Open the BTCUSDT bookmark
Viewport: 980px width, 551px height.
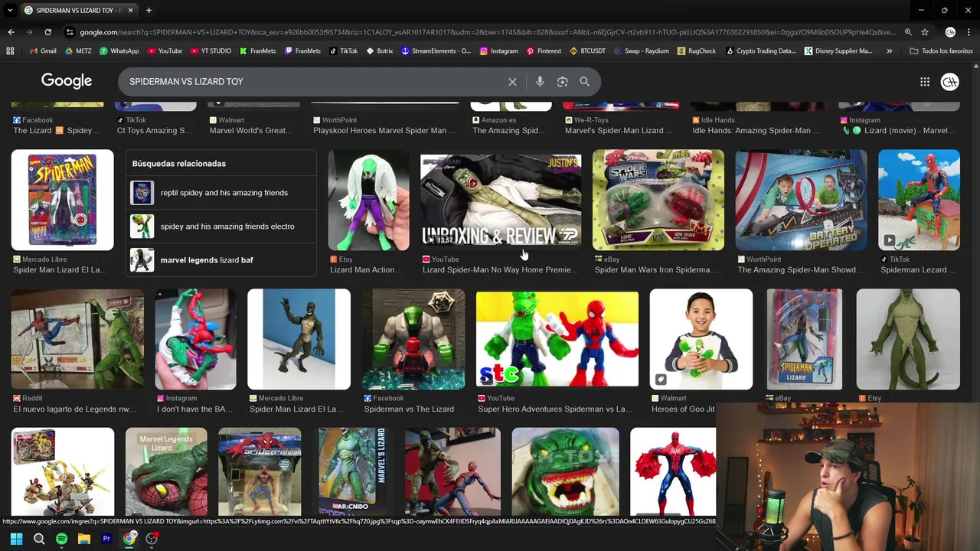click(x=588, y=51)
